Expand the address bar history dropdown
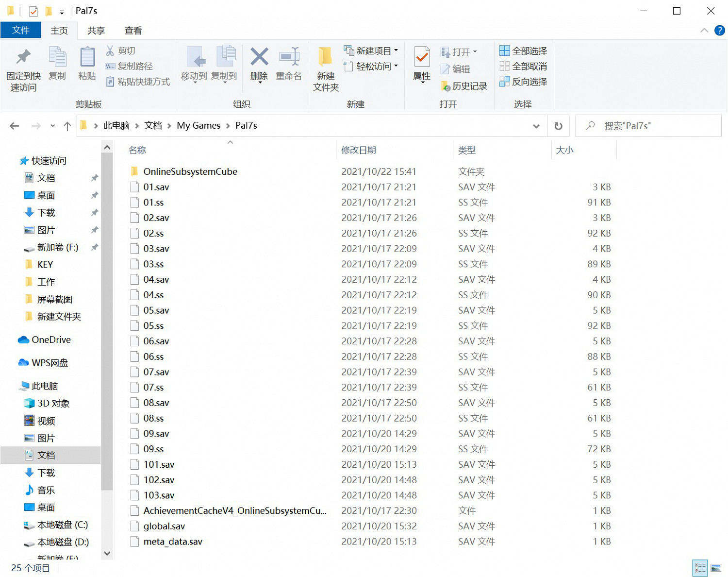Viewport: 728px width, 577px height. 536,126
